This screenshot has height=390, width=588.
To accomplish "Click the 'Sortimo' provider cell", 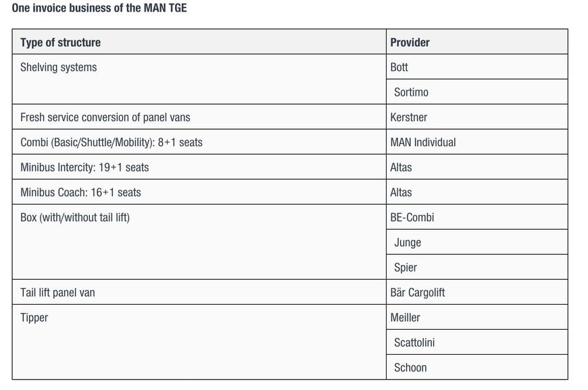I will [477, 92].
